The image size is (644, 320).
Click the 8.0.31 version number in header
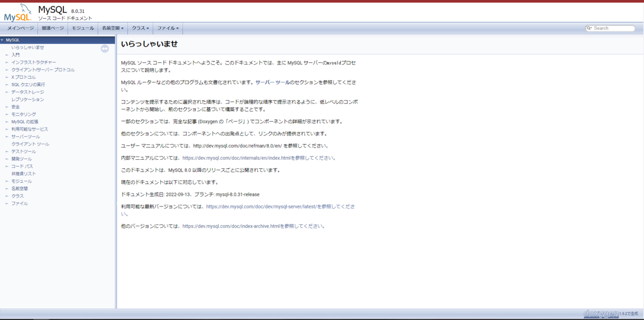pos(78,11)
